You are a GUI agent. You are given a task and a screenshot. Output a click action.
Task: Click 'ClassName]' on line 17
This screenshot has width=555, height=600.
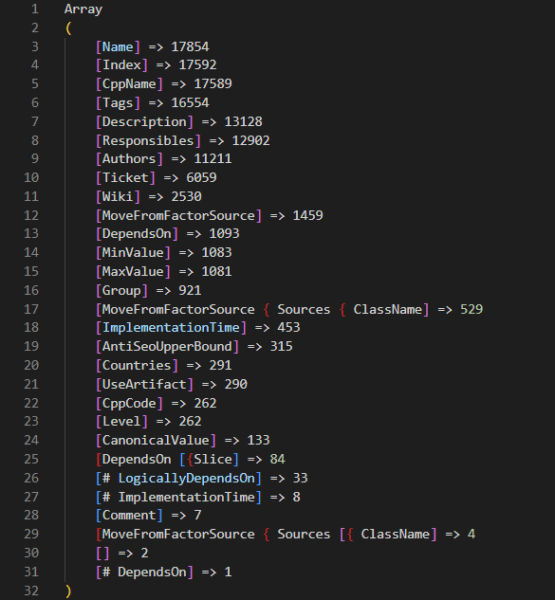[x=391, y=309]
